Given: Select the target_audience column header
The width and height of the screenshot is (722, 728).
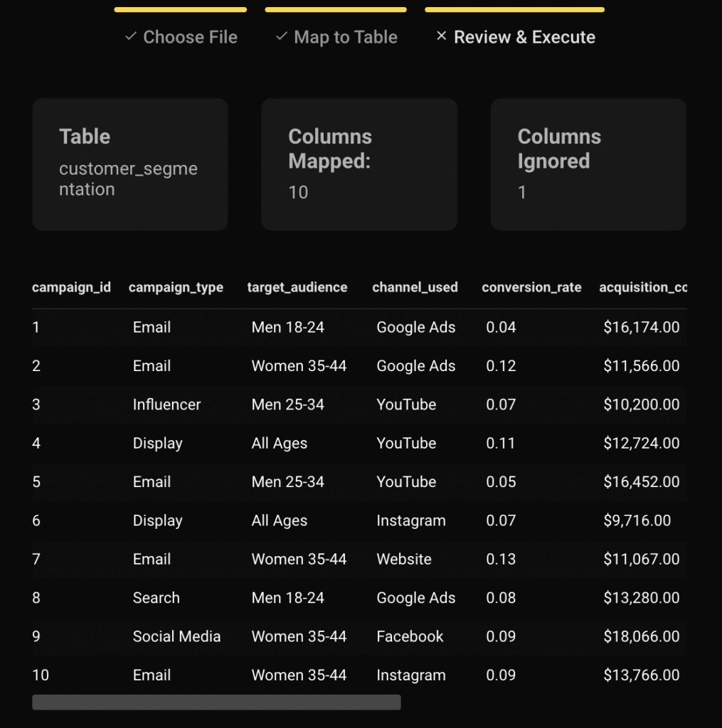Looking at the screenshot, I should click(297, 287).
